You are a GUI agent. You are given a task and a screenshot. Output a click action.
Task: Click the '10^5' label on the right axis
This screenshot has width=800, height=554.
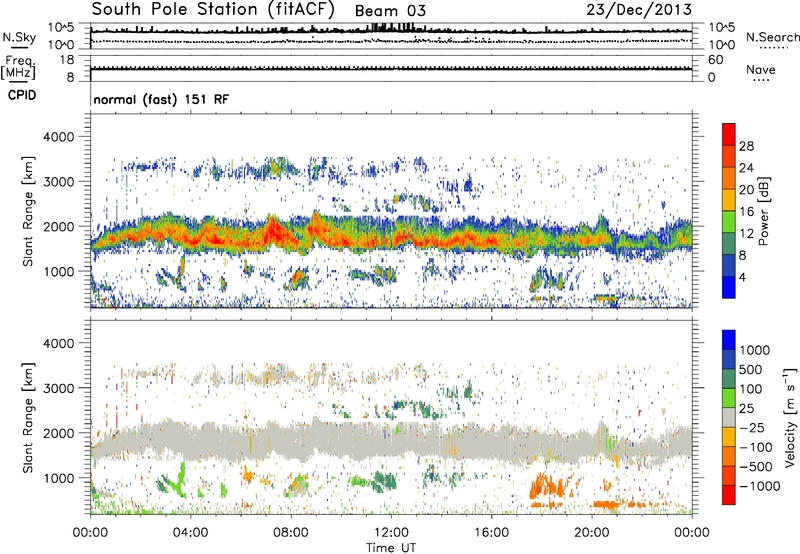pyautogui.click(x=722, y=27)
